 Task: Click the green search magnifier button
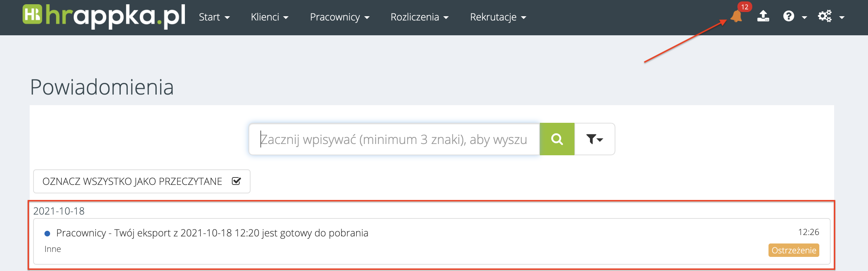pos(557,139)
